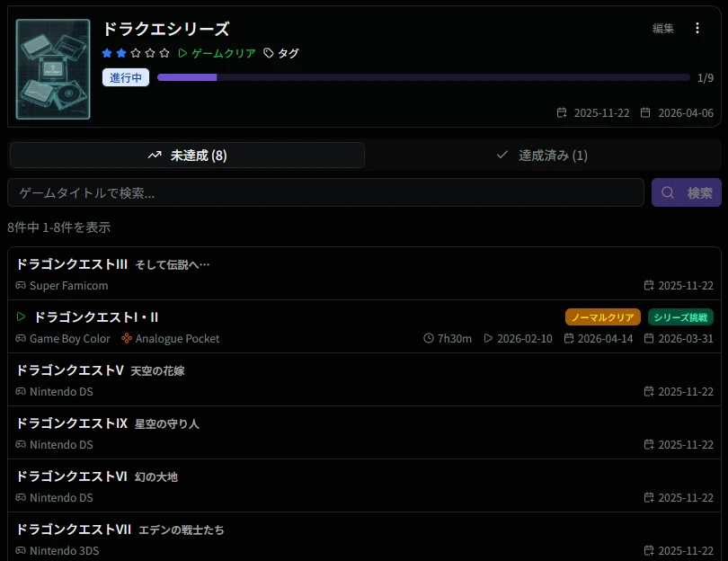
Task: Click the gamepad icon next to Game Boy Color
Action: coord(20,339)
